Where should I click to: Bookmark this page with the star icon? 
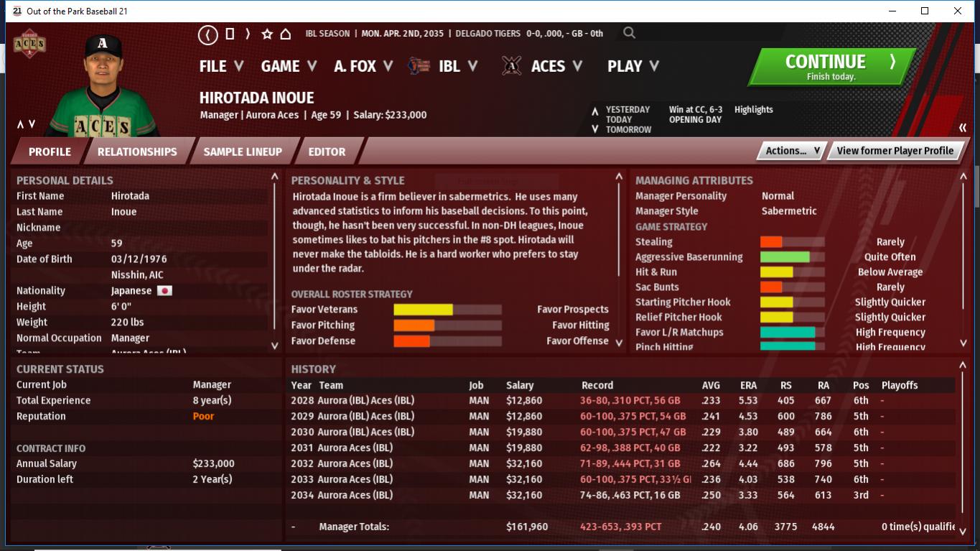pos(267,34)
